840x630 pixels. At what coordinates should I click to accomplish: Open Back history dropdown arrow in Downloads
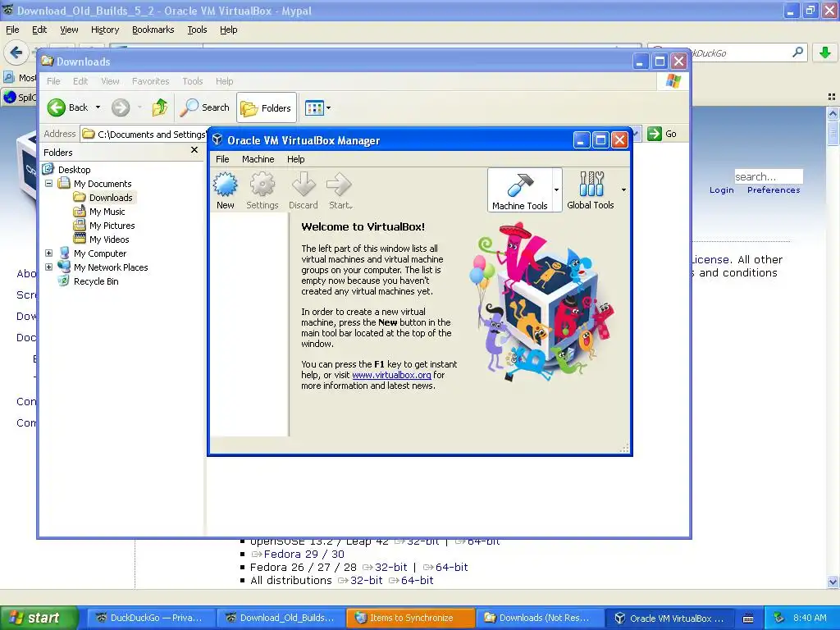[x=98, y=107]
